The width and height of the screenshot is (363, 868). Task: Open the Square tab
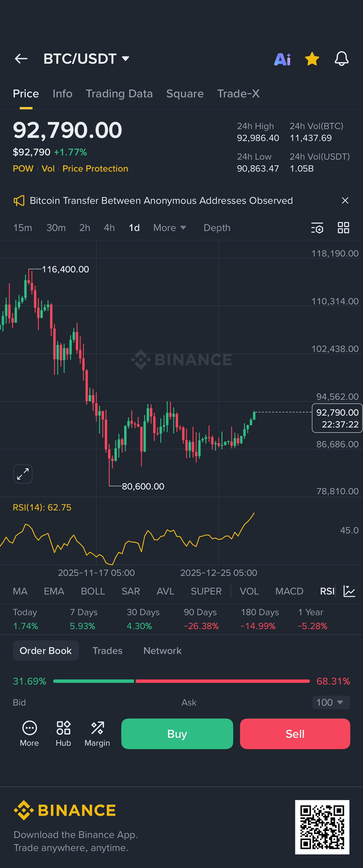pos(185,93)
